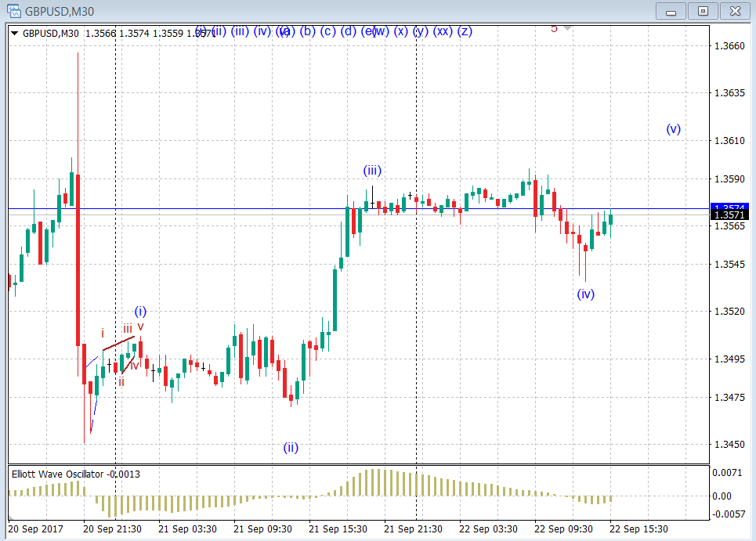The height and width of the screenshot is (541, 756).
Task: Select the blue (ii) wave label near 1.3450
Action: pos(291,448)
